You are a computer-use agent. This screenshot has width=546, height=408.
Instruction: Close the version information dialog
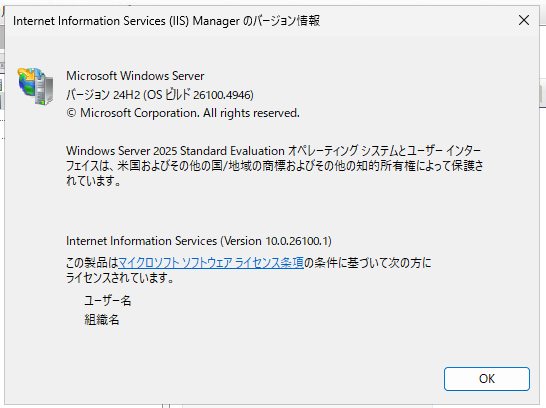pyautogui.click(x=524, y=20)
